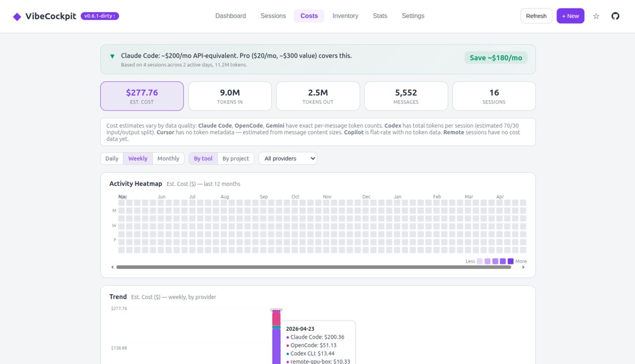Screen dimensions: 635x364
Task: Open the GitHub repository icon
Action: pyautogui.click(x=615, y=15)
